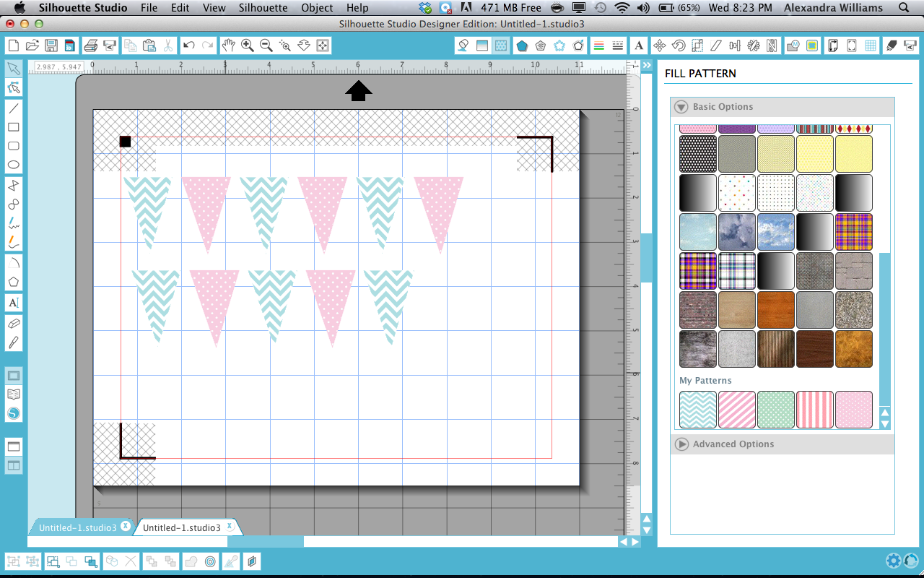Click the Print icon in the toolbar

pos(90,46)
